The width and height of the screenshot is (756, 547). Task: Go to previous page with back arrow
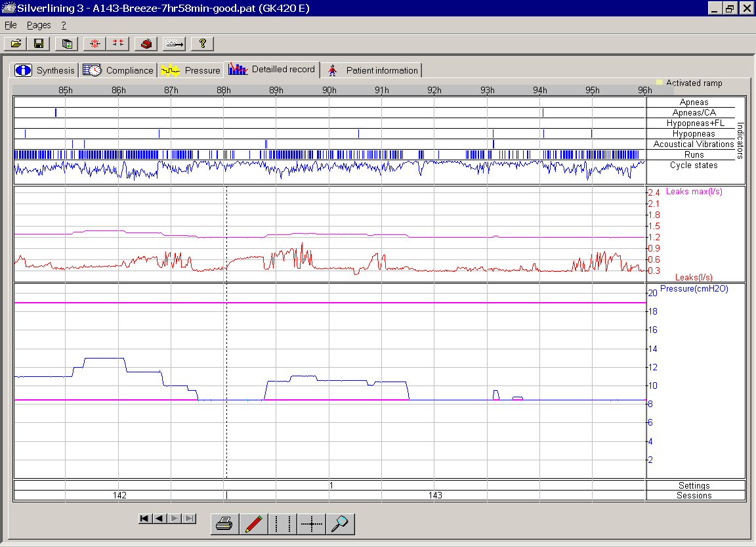point(159,519)
